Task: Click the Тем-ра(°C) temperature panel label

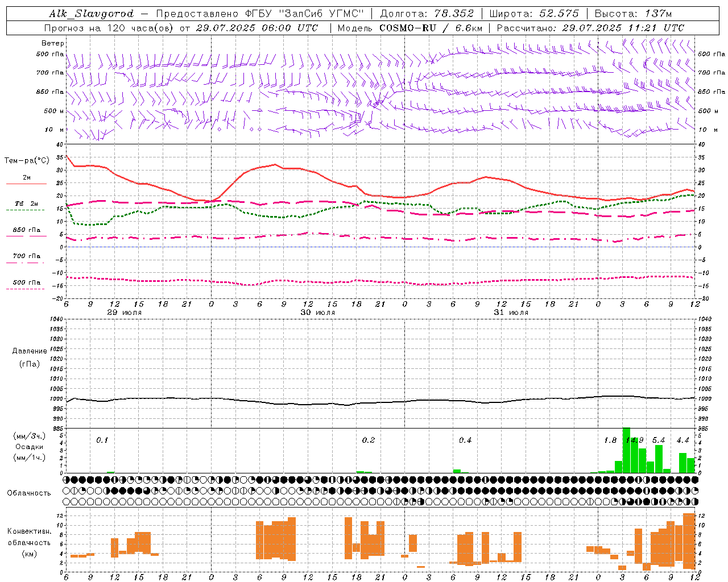Action: coord(27,161)
